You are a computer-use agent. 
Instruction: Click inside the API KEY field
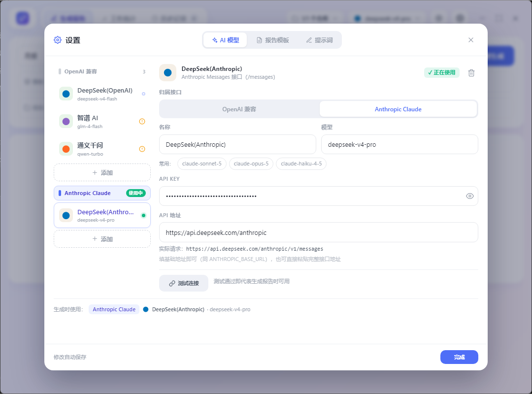tap(319, 196)
